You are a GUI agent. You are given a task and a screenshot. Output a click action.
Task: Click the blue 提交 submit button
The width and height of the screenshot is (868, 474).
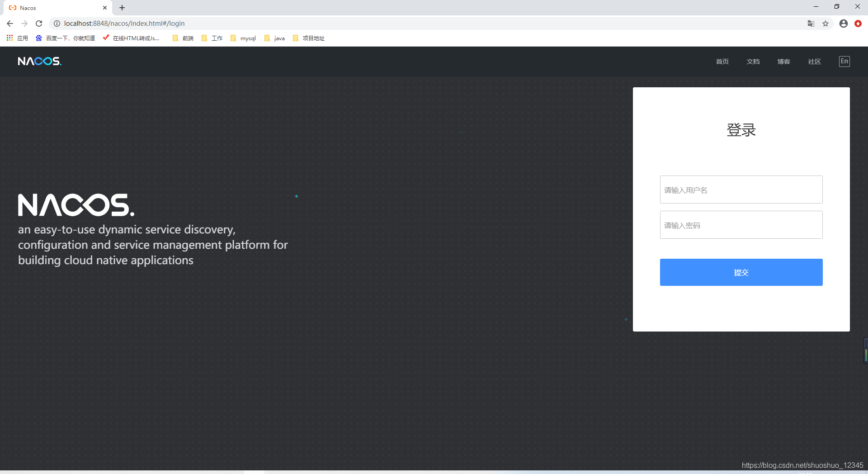(x=741, y=272)
